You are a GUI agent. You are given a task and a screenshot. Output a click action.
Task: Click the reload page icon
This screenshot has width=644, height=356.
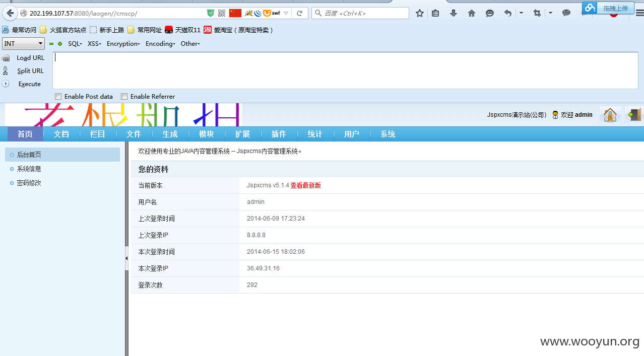point(299,13)
